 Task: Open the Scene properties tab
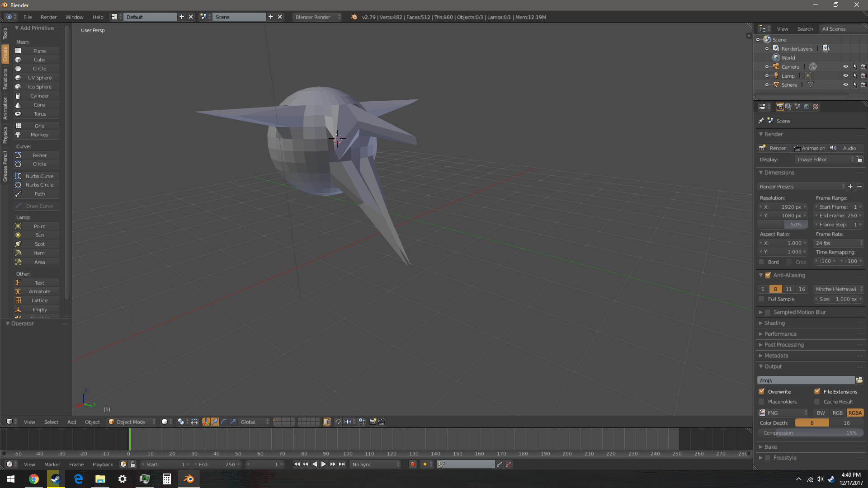click(x=797, y=107)
